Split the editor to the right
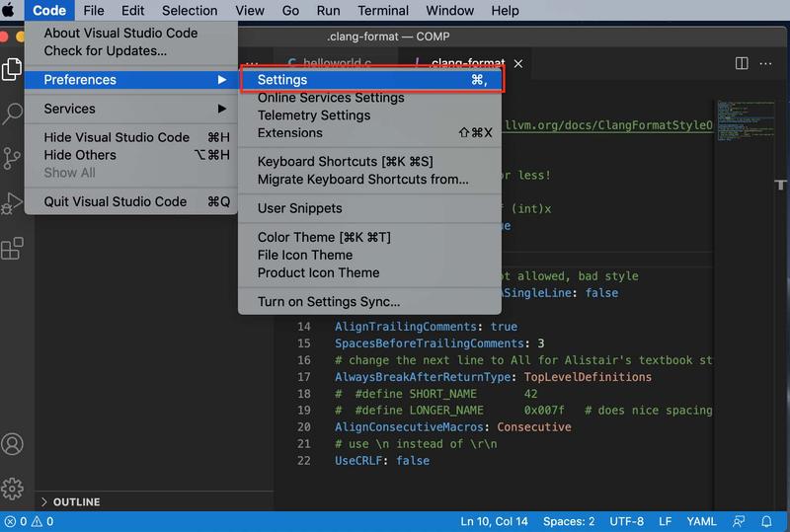This screenshot has width=790, height=532. coord(742,63)
